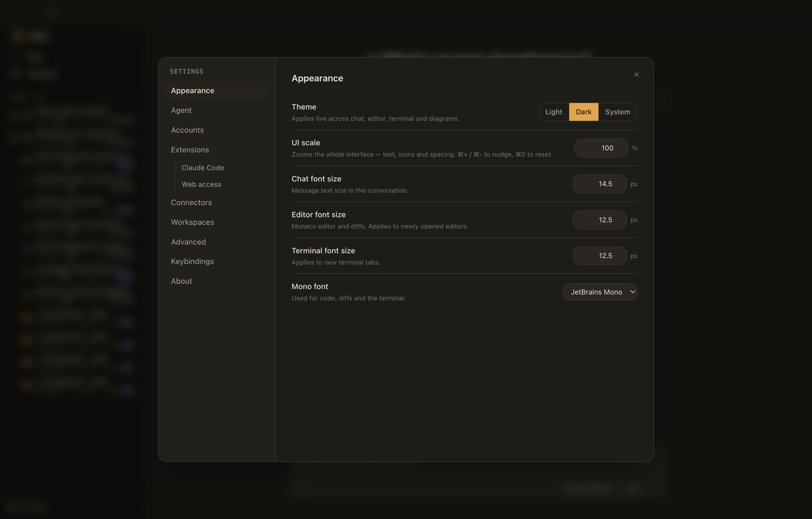Viewport: 812px width, 519px height.
Task: Open the Appearance settings section
Action: click(x=217, y=91)
